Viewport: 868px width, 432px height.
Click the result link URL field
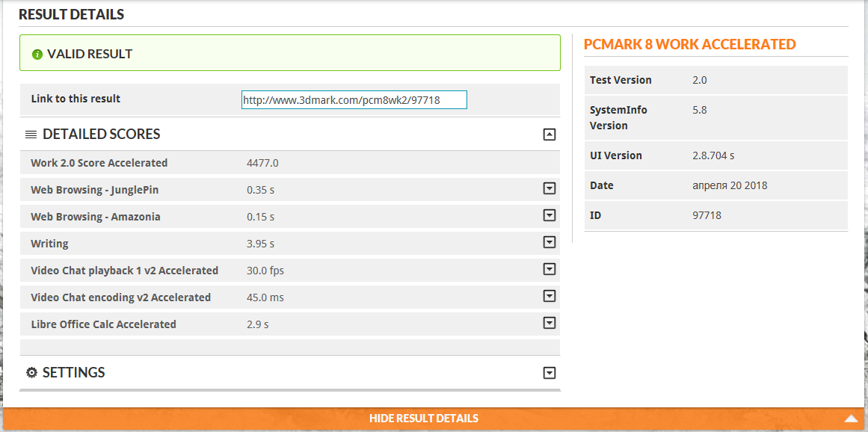coord(354,99)
